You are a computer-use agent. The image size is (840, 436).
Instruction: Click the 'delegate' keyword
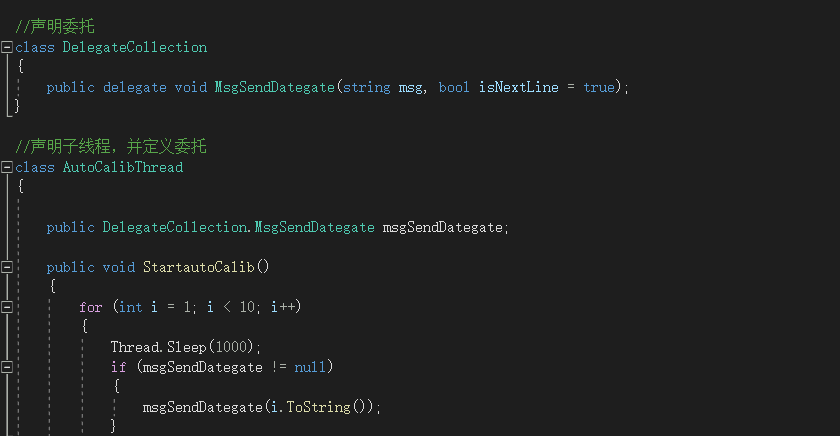pyautogui.click(x=134, y=87)
